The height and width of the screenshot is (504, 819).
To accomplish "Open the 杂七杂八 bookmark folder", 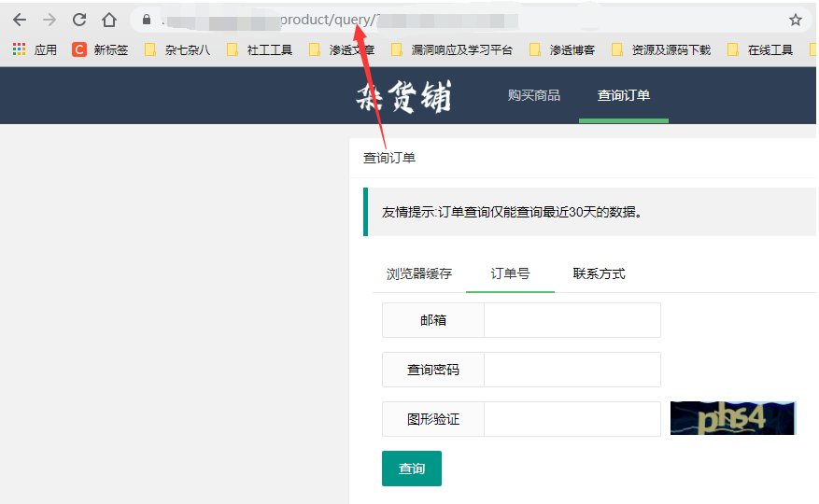I will pyautogui.click(x=177, y=49).
